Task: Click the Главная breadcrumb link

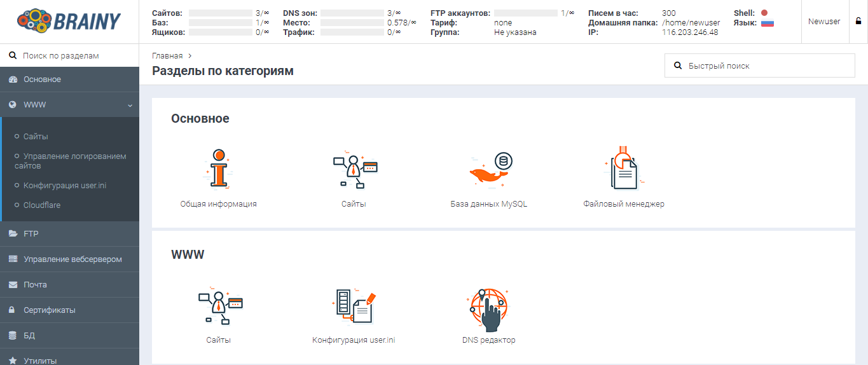Action: (x=167, y=56)
